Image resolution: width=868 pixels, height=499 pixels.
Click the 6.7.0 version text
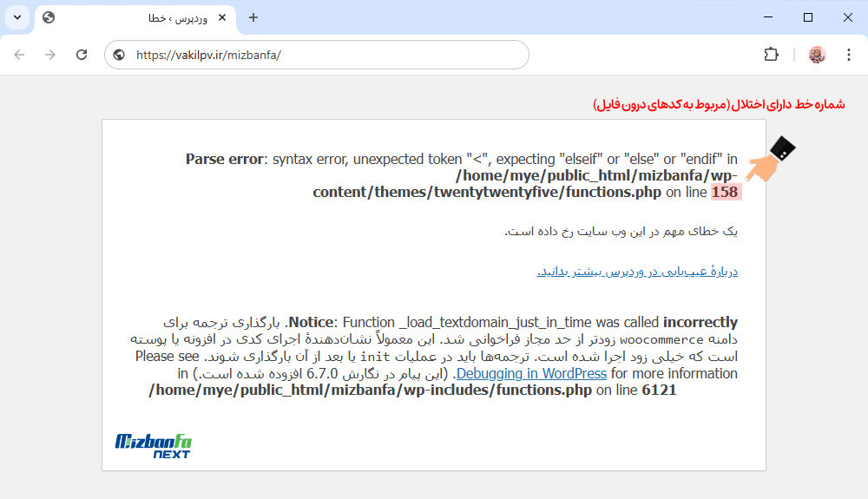pos(322,373)
